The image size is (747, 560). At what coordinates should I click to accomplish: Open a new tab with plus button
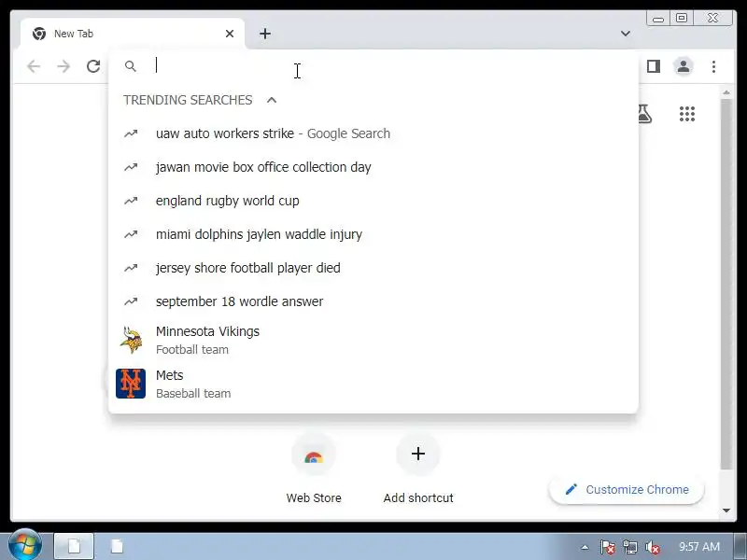pyautogui.click(x=265, y=34)
